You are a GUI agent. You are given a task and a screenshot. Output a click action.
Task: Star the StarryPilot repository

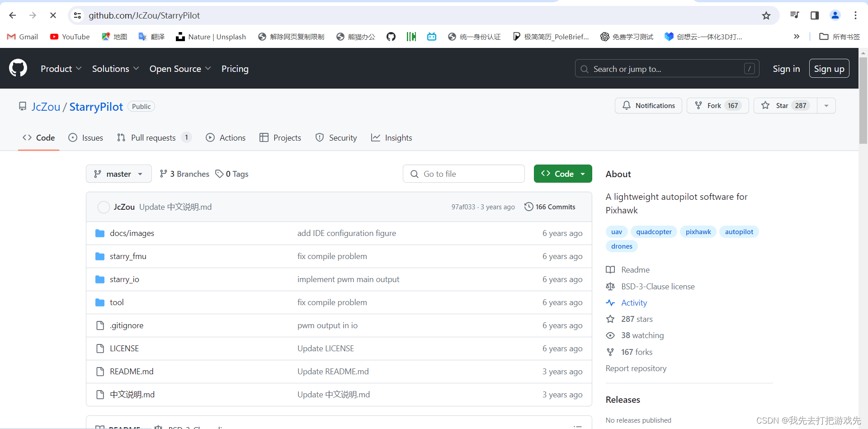(x=785, y=105)
